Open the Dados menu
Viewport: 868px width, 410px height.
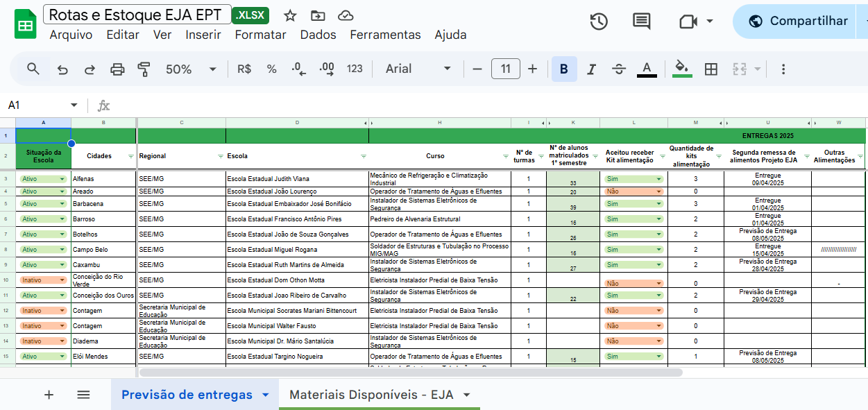318,35
